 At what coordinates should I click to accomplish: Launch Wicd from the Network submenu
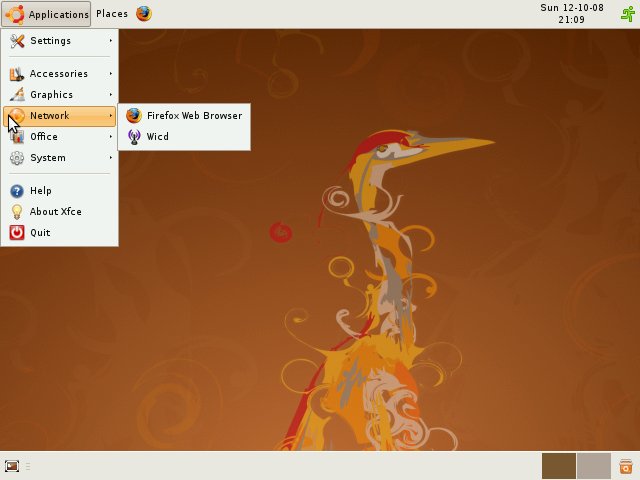pos(184,137)
